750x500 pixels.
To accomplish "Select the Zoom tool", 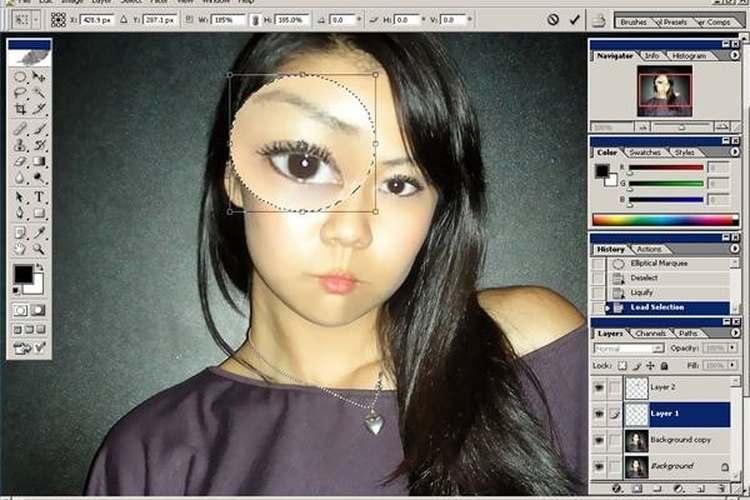I will (39, 249).
